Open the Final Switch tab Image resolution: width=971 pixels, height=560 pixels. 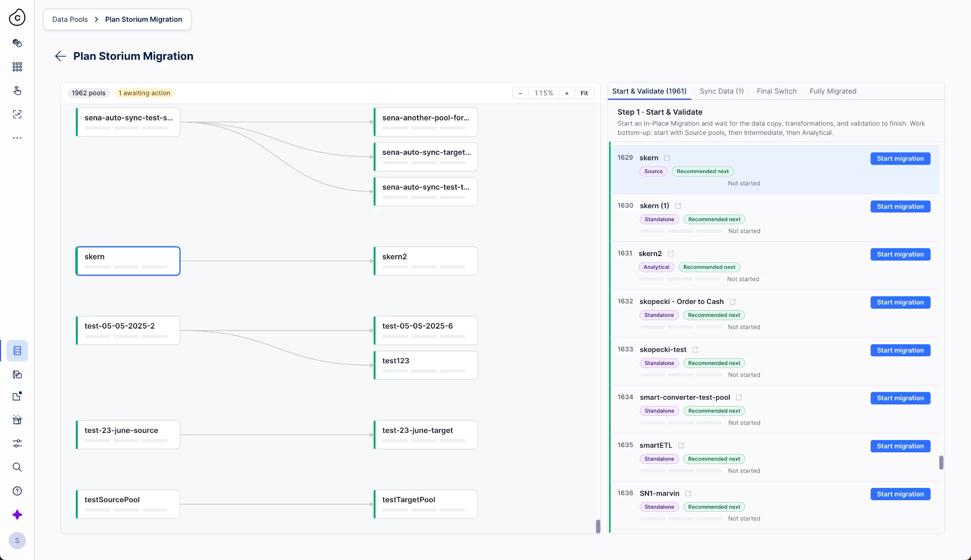[777, 91]
